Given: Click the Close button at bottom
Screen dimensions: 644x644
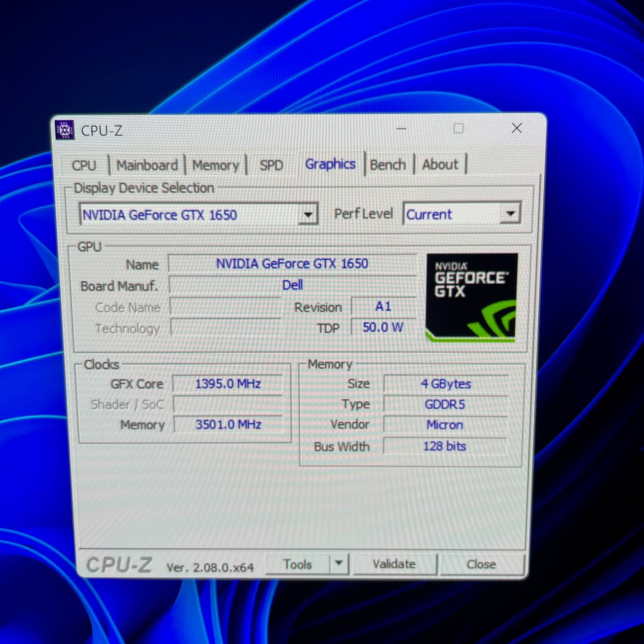Looking at the screenshot, I should [x=482, y=564].
